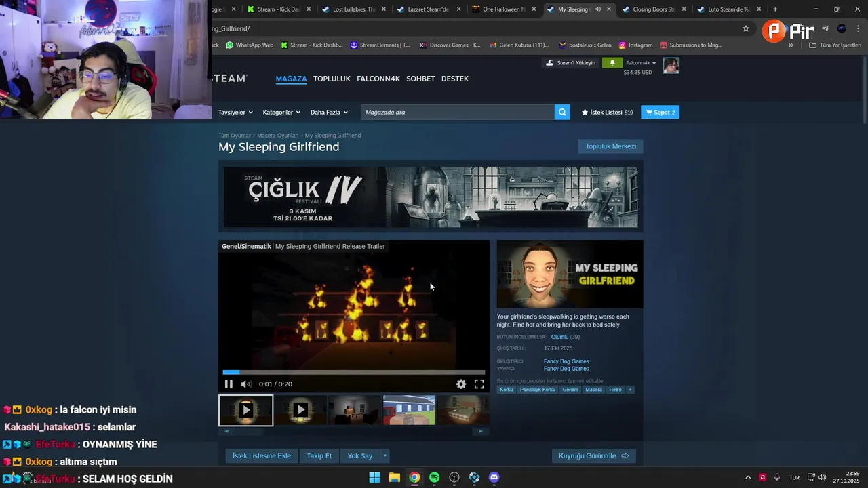The height and width of the screenshot is (488, 868).
Task: Open the TOPLULUK menu
Action: [x=332, y=79]
